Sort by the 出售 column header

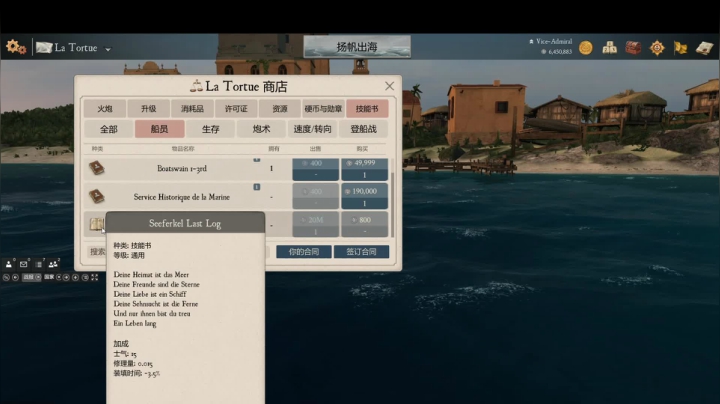point(315,149)
